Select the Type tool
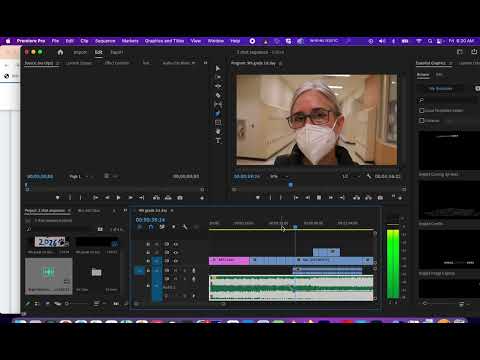Screen dimensions: 480x360 pos(218,140)
